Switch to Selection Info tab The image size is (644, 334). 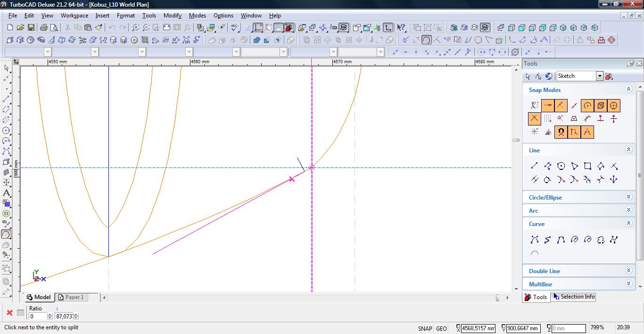574,297
